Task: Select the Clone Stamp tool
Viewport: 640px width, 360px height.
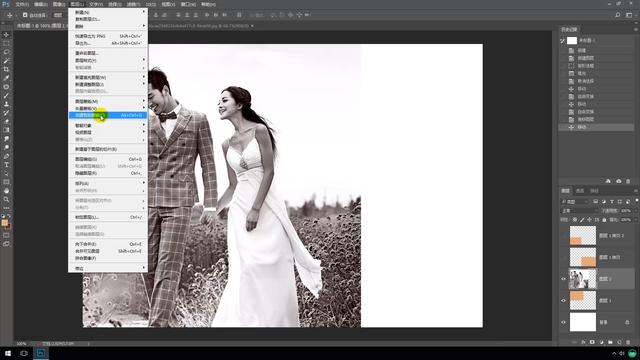Action: (x=6, y=104)
